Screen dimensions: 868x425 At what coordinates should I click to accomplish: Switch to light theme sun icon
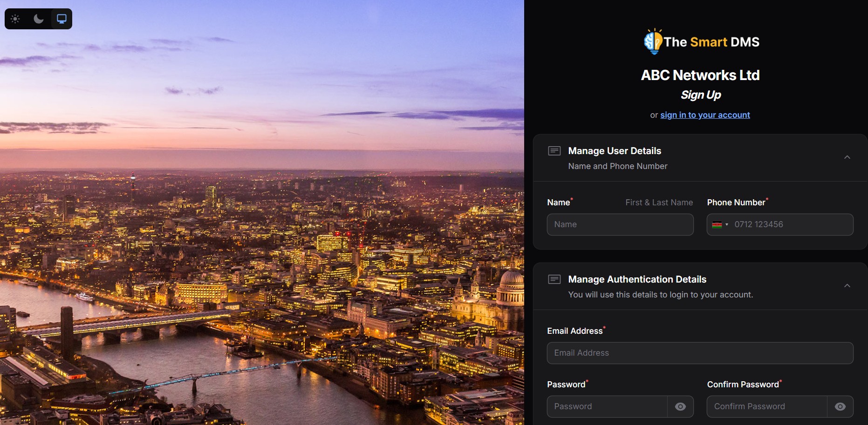(x=15, y=19)
